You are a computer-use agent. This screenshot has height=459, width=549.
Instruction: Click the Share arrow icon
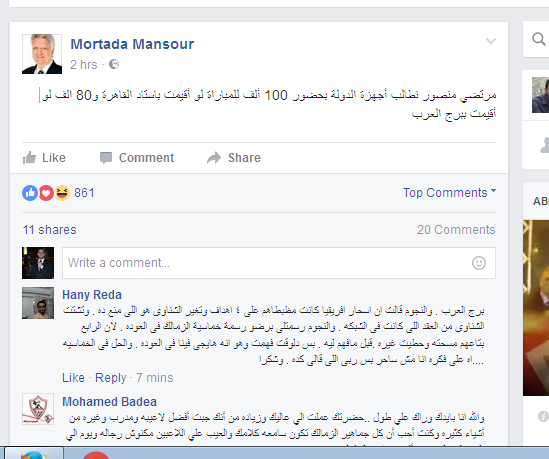click(214, 158)
